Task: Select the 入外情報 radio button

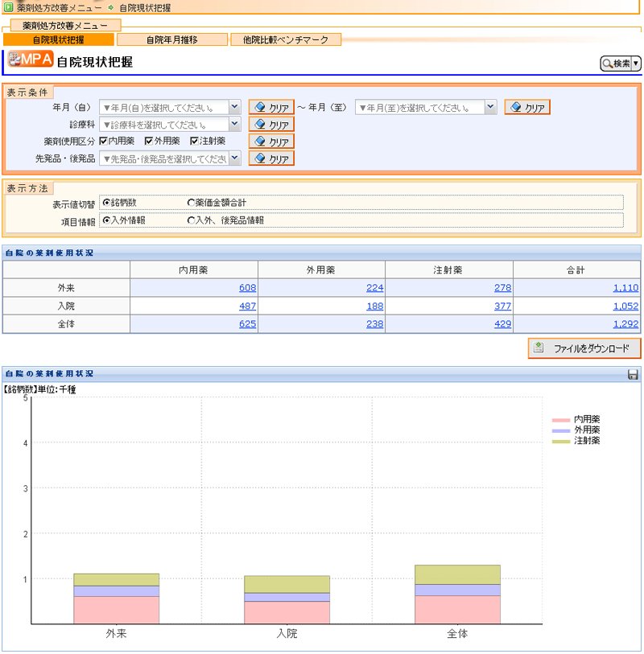Action: [x=106, y=220]
